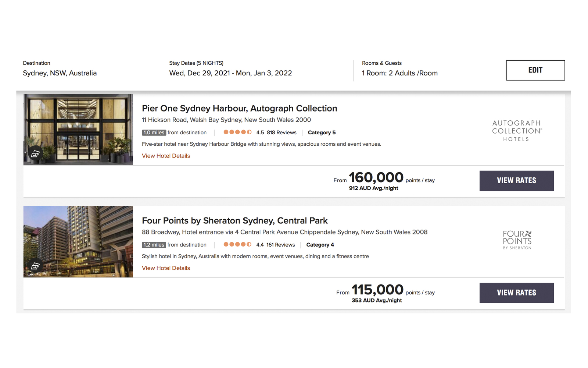Open the 161 Reviews link
Image resolution: width=588 pixels, height=368 pixels.
point(280,245)
